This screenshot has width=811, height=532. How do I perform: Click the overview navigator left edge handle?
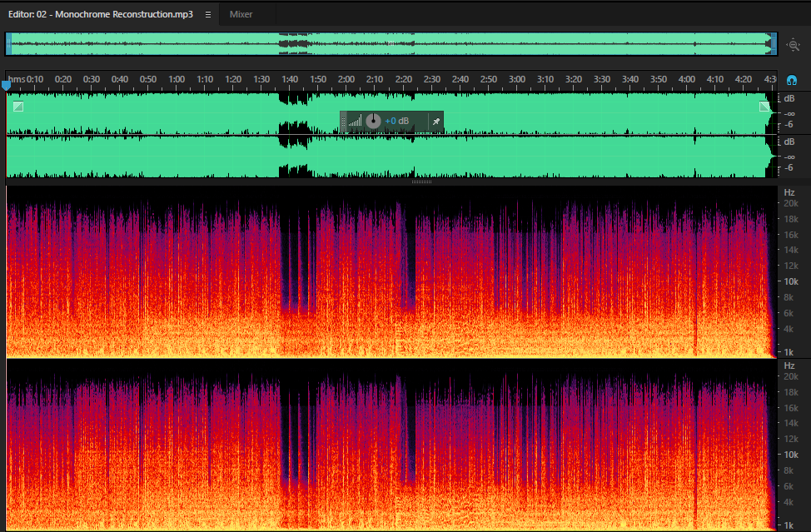9,44
